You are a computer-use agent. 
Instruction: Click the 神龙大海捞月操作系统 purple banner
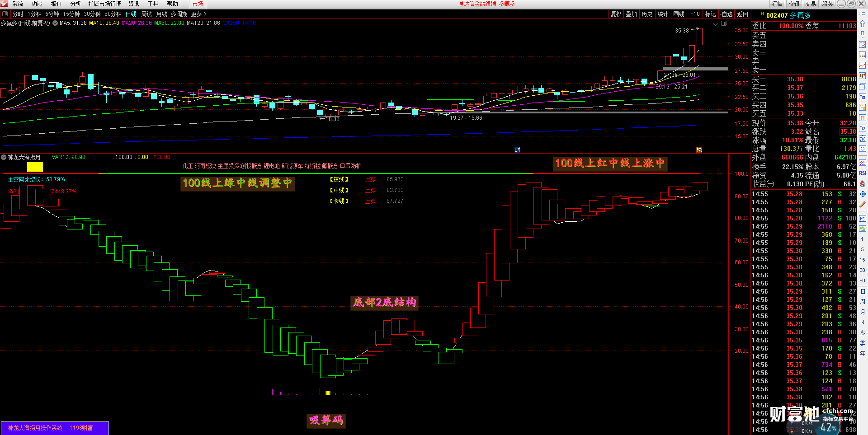[55, 428]
